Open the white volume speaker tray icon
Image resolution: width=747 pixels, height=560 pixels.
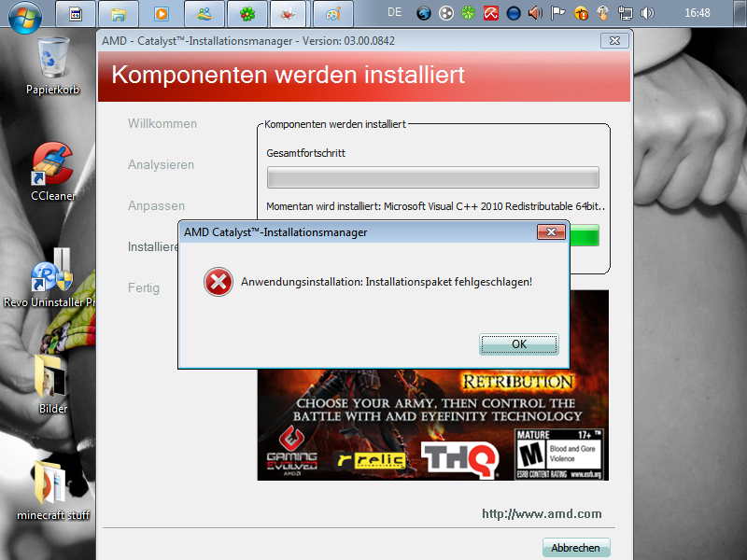coord(647,13)
